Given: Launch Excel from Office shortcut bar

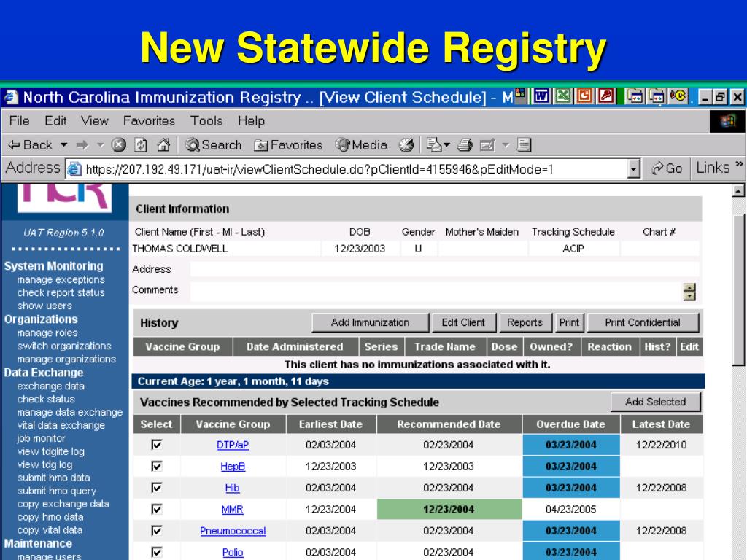Looking at the screenshot, I should [562, 96].
